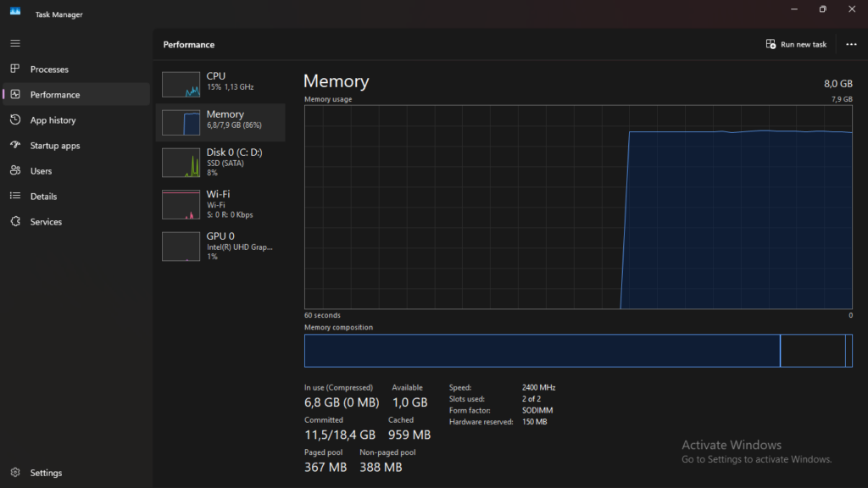This screenshot has height=488, width=868.
Task: Click the Run new task icon
Action: coord(771,44)
